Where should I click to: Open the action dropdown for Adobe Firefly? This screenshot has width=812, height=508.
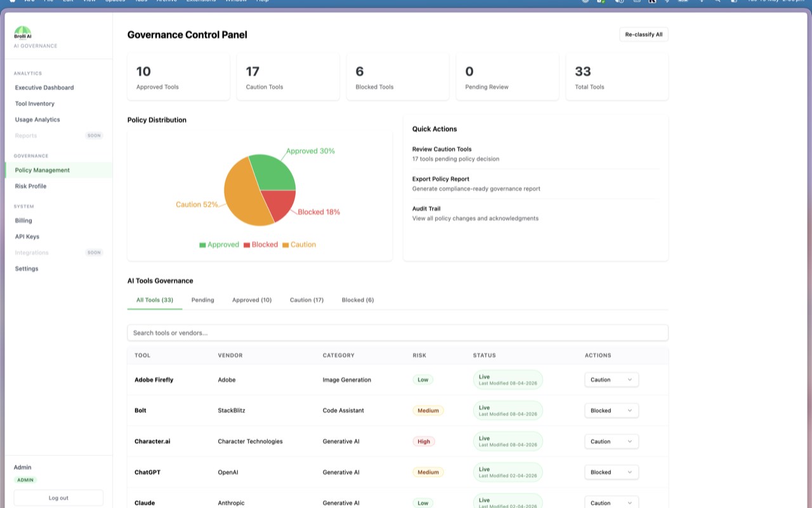point(612,380)
